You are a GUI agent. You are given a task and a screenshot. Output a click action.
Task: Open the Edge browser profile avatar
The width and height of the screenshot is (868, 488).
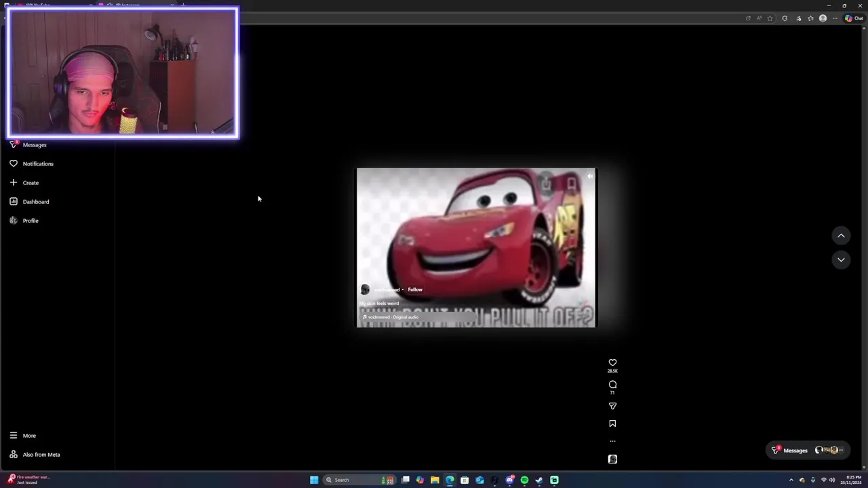point(823,18)
